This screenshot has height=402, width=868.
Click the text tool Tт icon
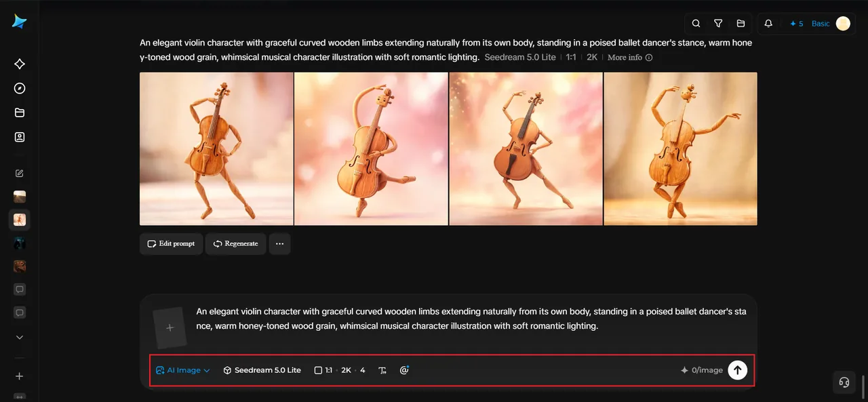point(382,370)
